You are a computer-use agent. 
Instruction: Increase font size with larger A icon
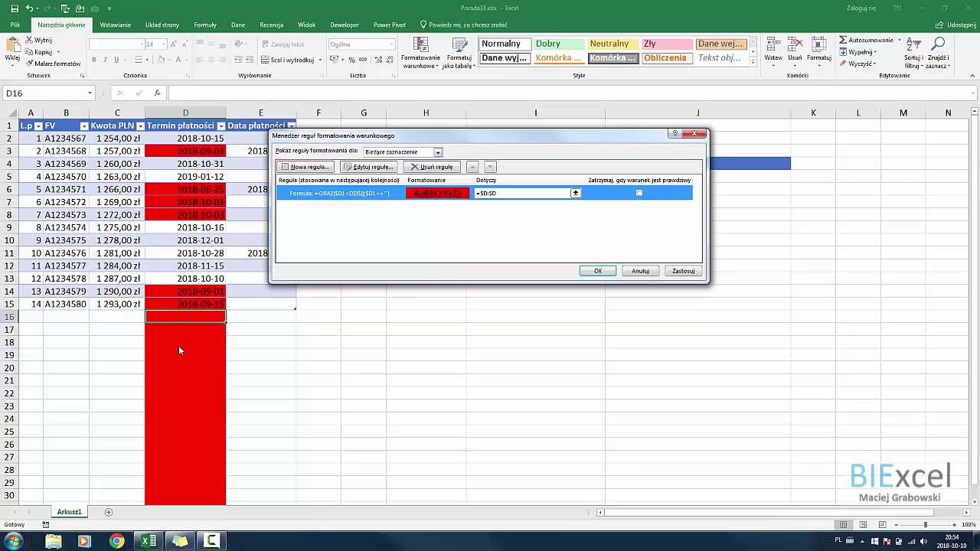point(174,44)
